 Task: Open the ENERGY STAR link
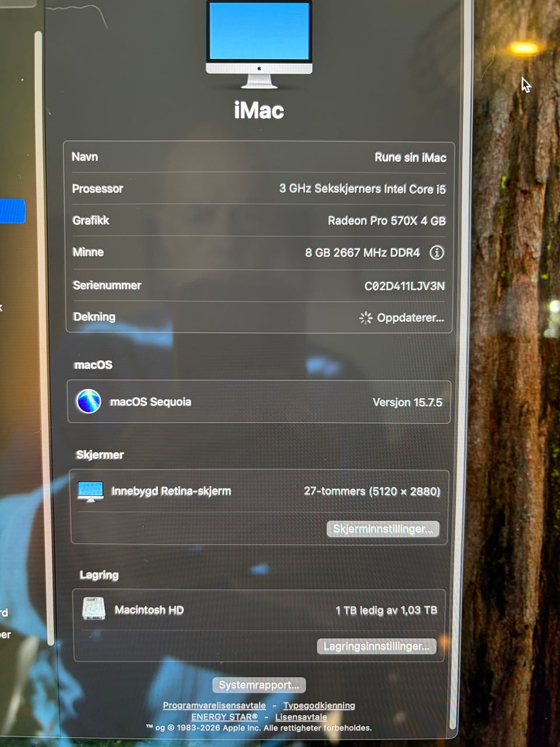[225, 717]
